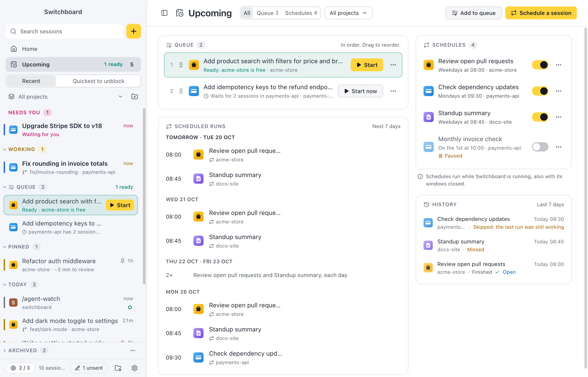Screen dimensions: 588x377
Task: Toggle the sidebar panel icon
Action: click(164, 13)
